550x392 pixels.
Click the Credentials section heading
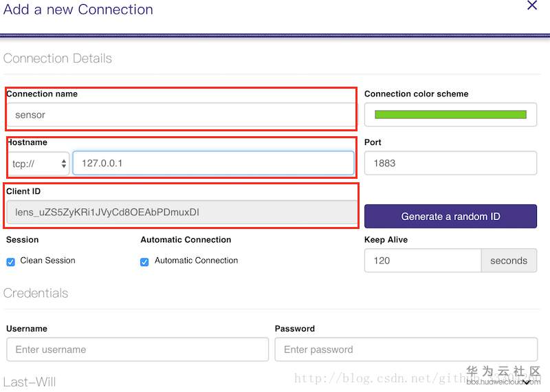pos(36,293)
